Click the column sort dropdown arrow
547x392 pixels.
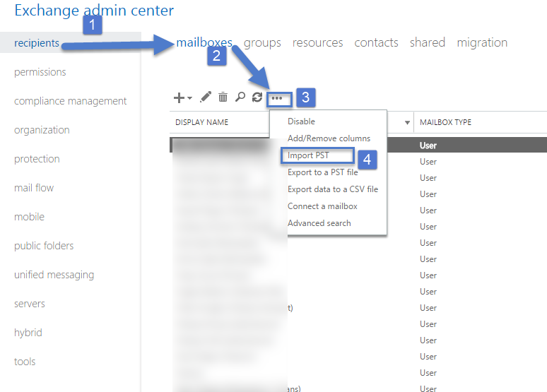pyautogui.click(x=407, y=123)
